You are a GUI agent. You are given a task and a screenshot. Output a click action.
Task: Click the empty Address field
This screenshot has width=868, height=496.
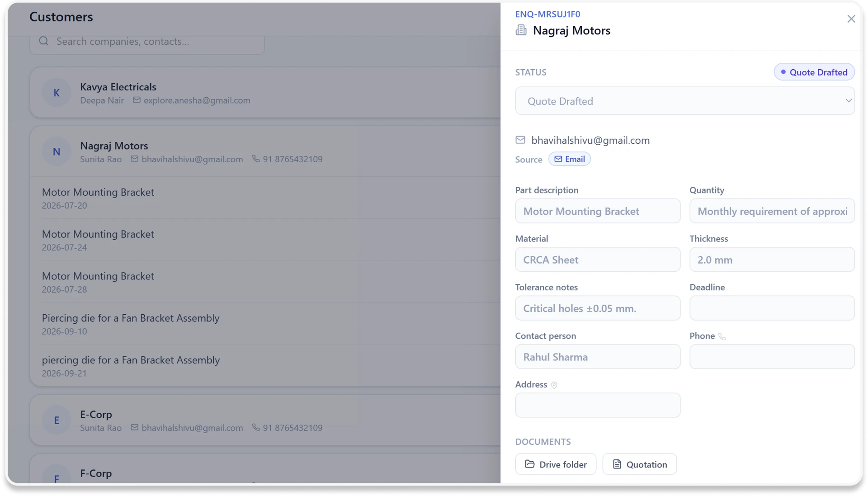[x=598, y=405]
